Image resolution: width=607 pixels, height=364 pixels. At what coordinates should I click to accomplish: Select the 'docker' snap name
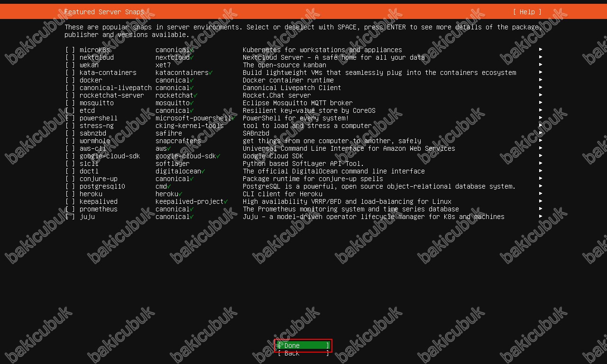click(x=91, y=80)
